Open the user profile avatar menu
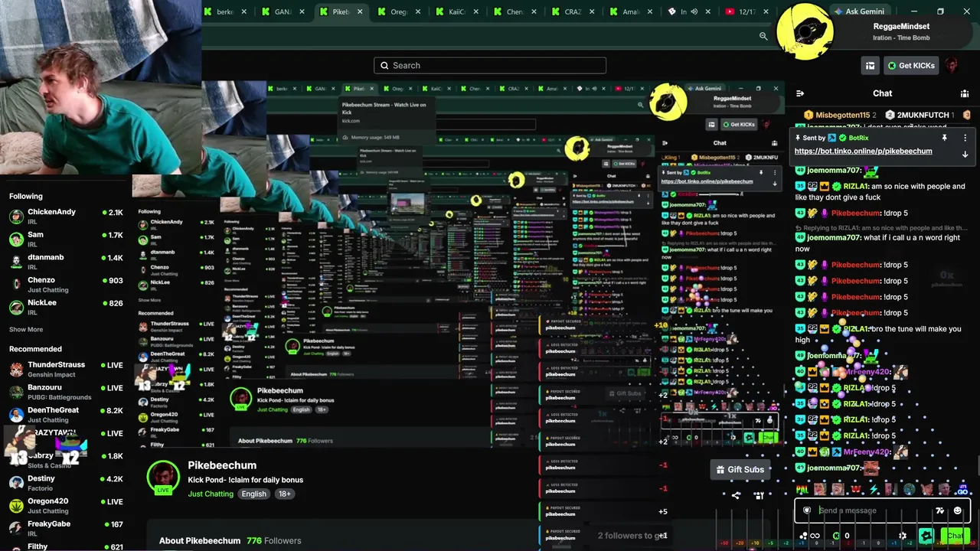Screen dimensions: 980x551 tap(952, 66)
